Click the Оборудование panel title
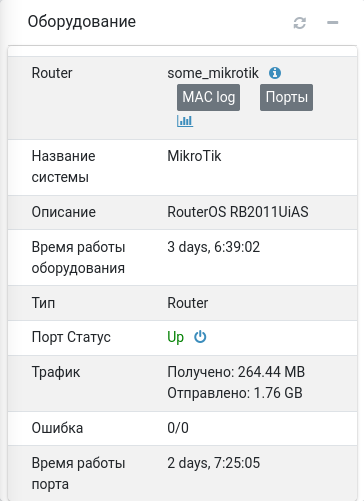 click(x=82, y=22)
